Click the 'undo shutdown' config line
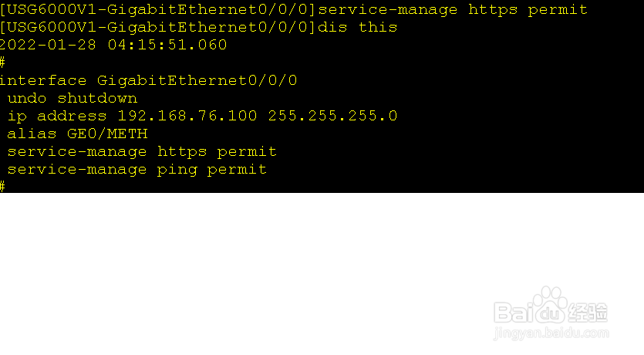Screen dimensions: 644x355 coord(72,98)
